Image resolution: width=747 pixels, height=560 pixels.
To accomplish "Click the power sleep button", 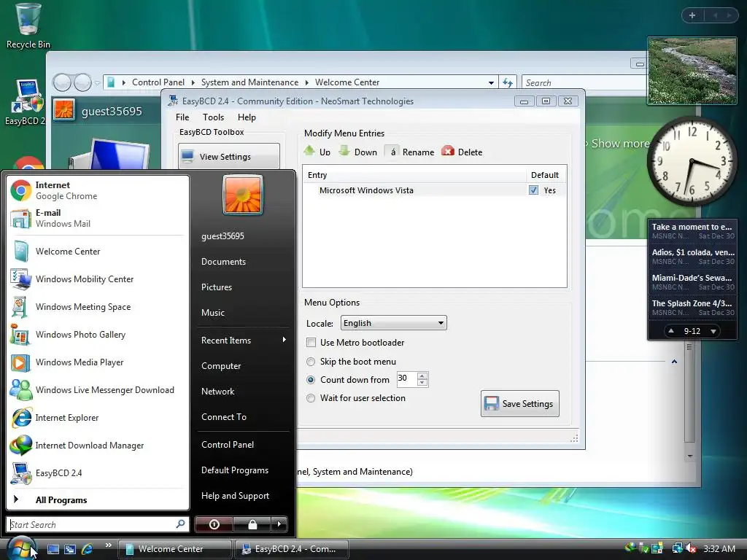I will tap(214, 524).
